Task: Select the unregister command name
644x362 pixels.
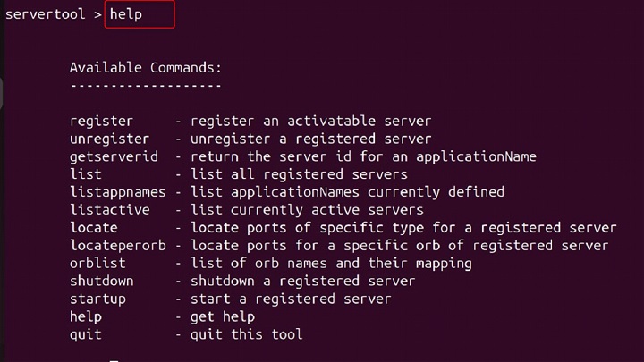Action: click(x=109, y=139)
